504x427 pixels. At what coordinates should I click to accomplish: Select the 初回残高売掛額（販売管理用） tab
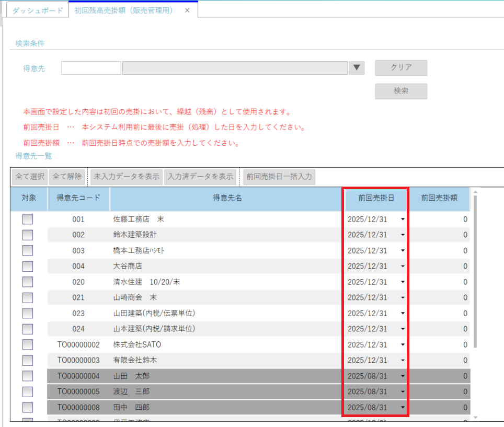point(123,10)
